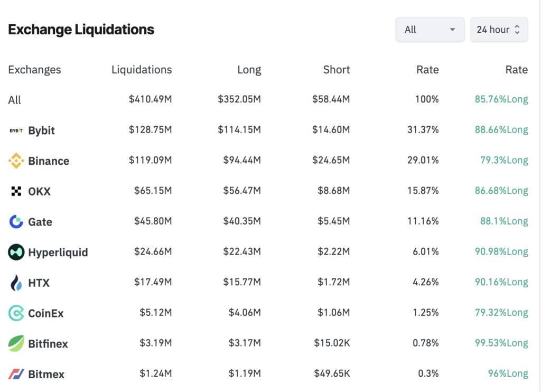Click the OKX logo icon
Screen dimensions: 541x392
(x=16, y=191)
